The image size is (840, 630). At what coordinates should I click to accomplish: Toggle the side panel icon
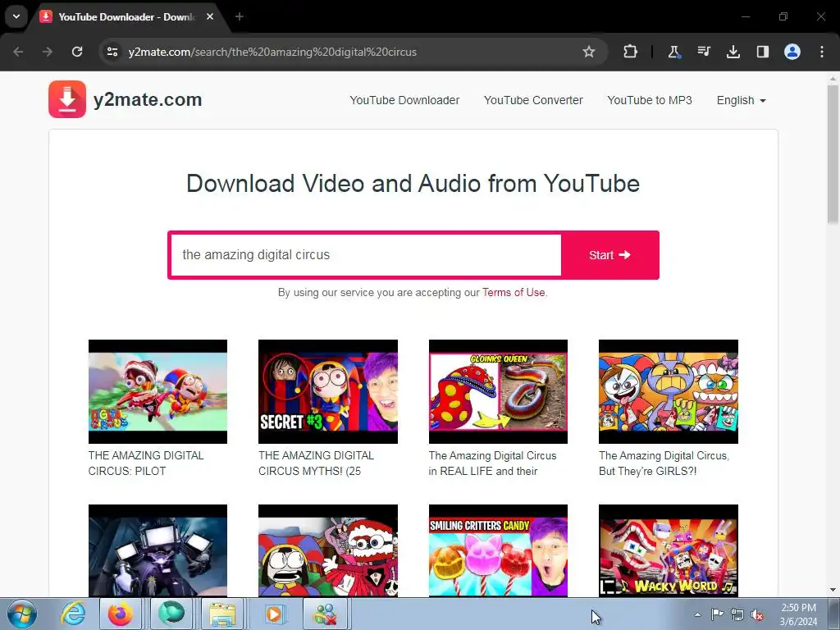click(762, 52)
